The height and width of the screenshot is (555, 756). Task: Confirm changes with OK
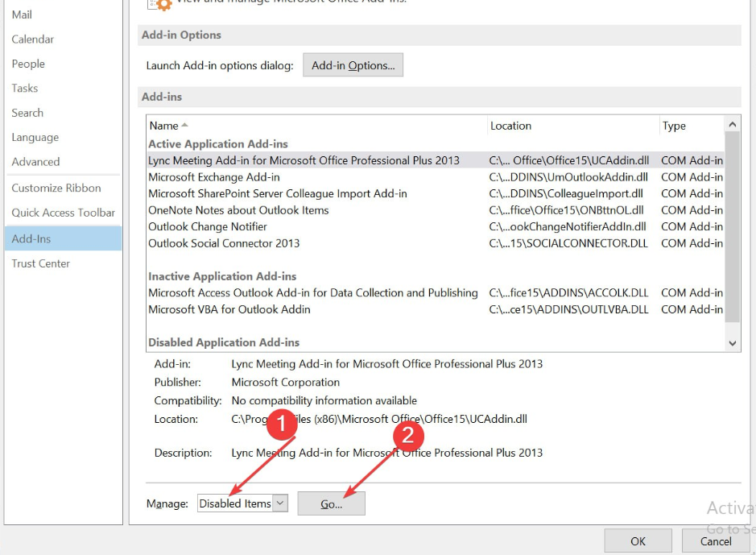[x=637, y=541]
